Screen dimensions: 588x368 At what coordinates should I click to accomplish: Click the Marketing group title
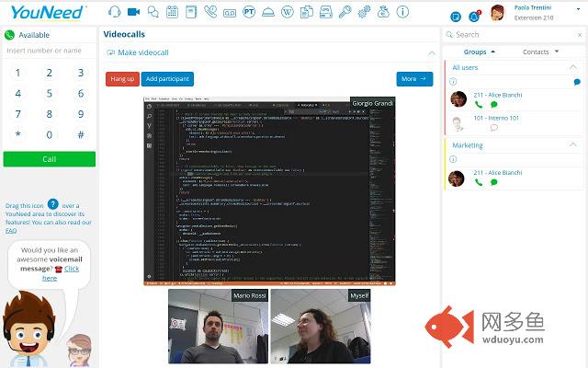click(x=468, y=145)
